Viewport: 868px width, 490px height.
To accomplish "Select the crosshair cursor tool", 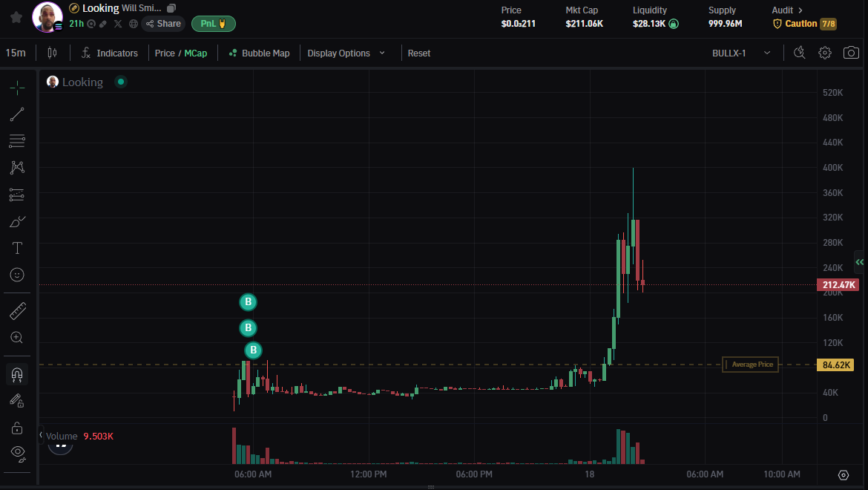I will point(17,88).
